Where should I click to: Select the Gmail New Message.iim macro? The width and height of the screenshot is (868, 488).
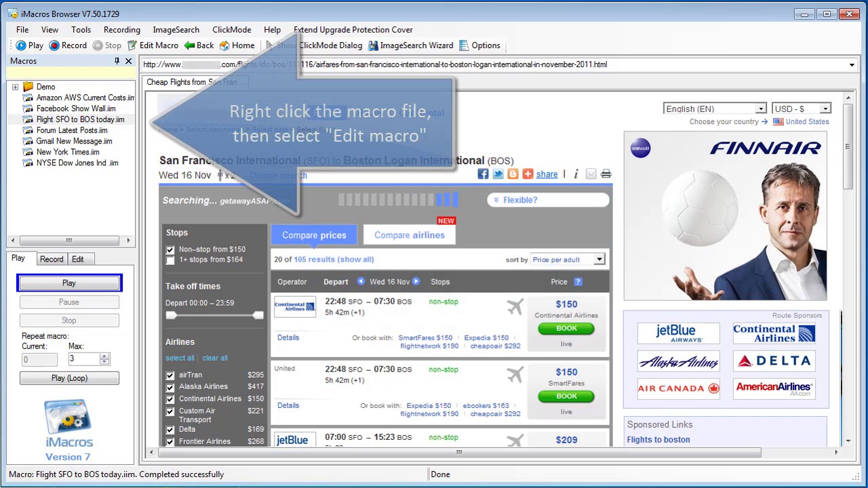[x=74, y=141]
